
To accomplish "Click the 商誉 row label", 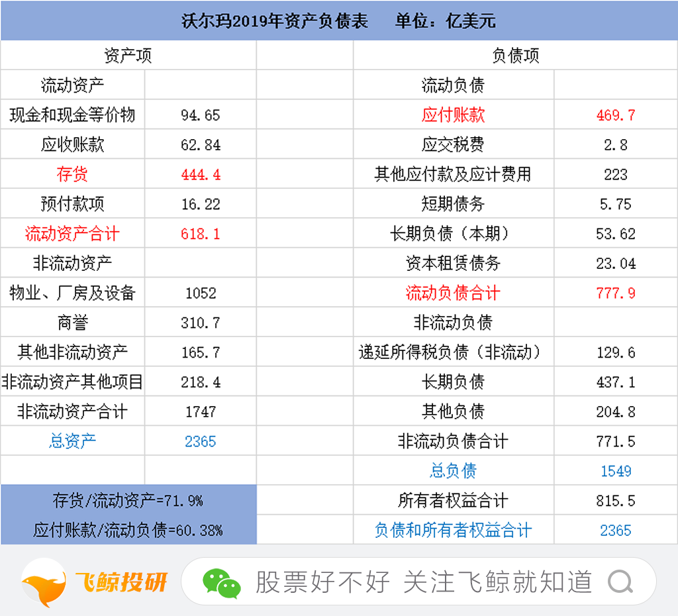I will tap(72, 323).
